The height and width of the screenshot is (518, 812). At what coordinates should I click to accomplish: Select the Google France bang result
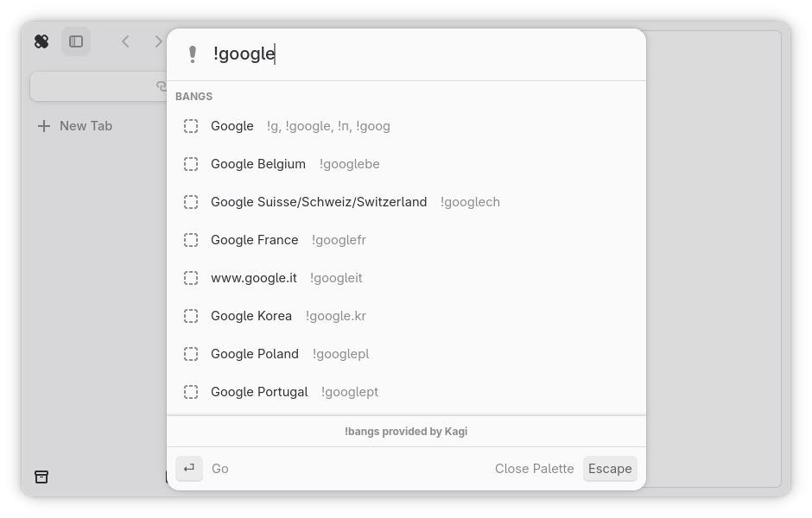[x=406, y=240]
